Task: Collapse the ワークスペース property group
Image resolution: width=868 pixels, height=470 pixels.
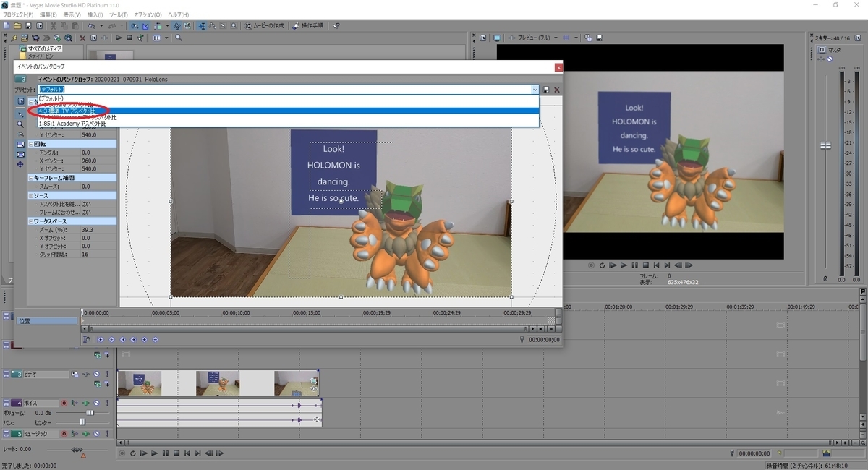Action: click(x=31, y=221)
